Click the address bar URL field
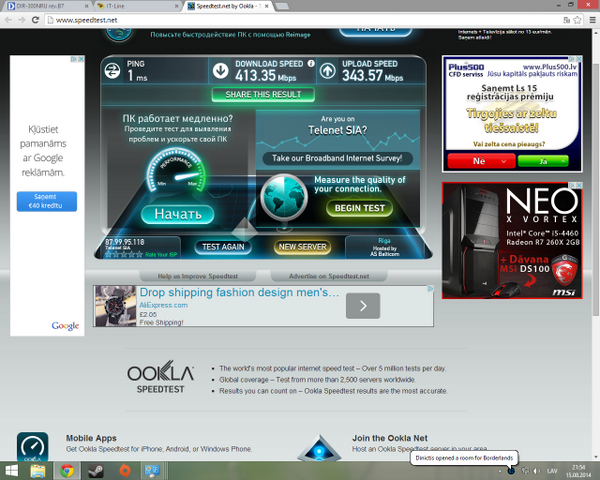The width and height of the screenshot is (600, 480). (x=302, y=20)
